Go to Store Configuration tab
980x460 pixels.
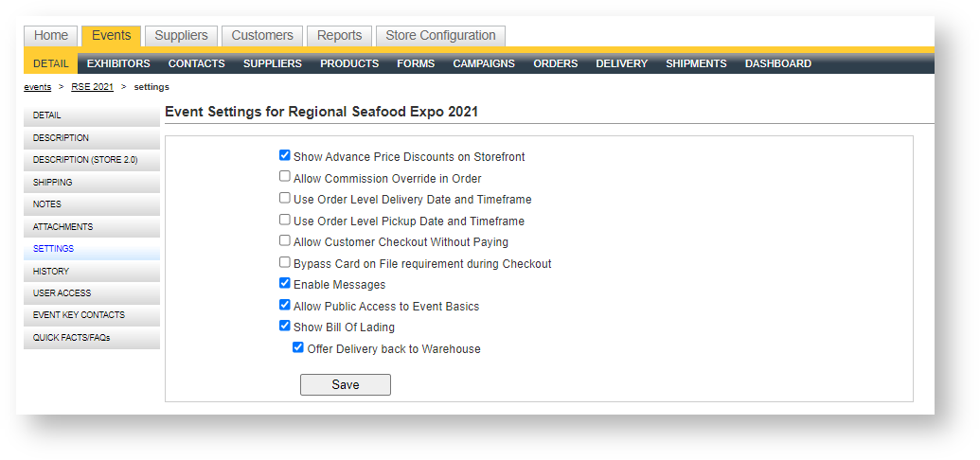point(440,36)
